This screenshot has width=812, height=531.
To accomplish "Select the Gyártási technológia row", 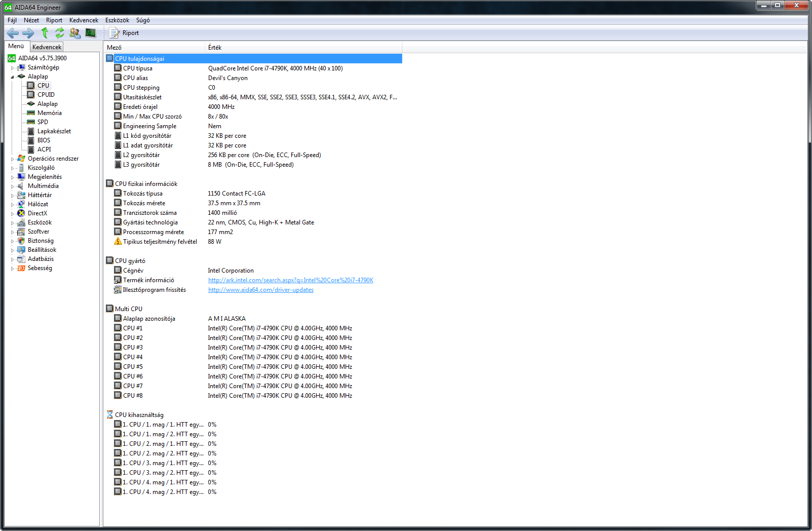I will coord(254,222).
